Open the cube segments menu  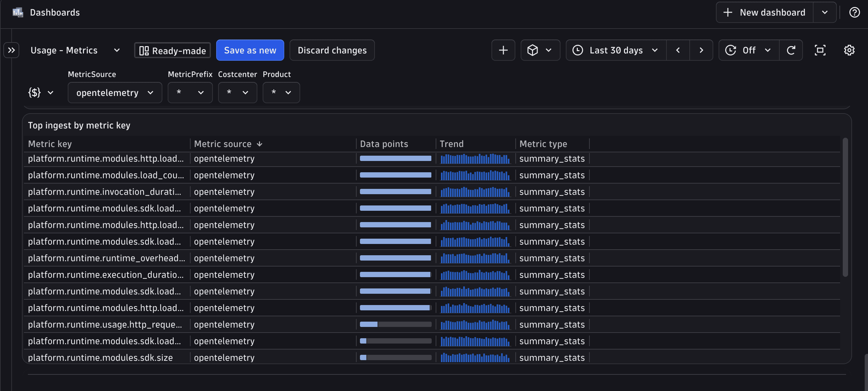[540, 50]
